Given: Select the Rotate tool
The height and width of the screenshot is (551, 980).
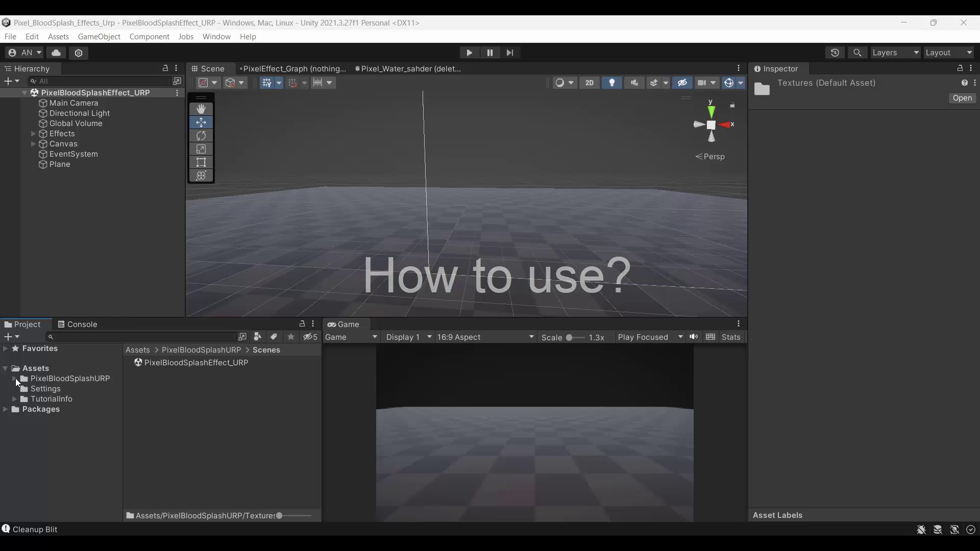Looking at the screenshot, I should coord(201,136).
